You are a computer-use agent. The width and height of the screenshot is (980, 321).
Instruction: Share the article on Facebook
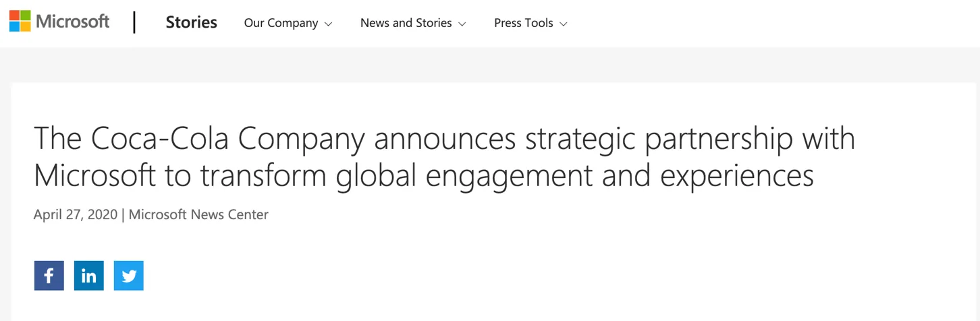click(49, 276)
